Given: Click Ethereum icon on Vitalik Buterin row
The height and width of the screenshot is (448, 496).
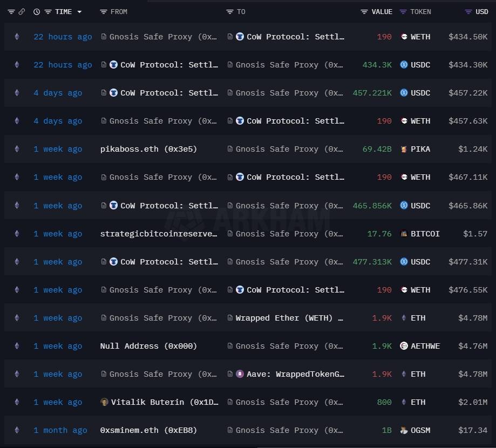Looking at the screenshot, I should (x=17, y=402).
